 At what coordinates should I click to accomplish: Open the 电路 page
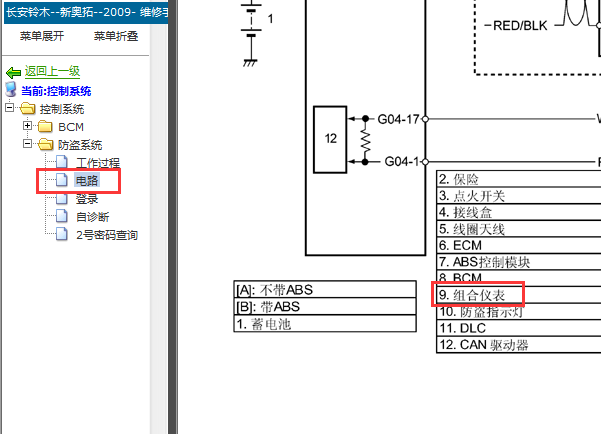[87, 180]
